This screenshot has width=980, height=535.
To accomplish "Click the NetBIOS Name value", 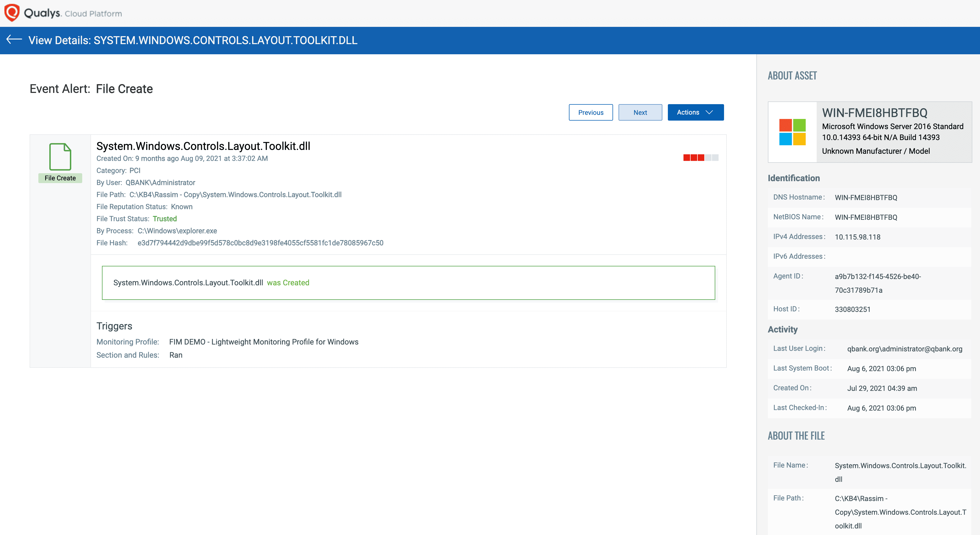I will click(x=866, y=217).
